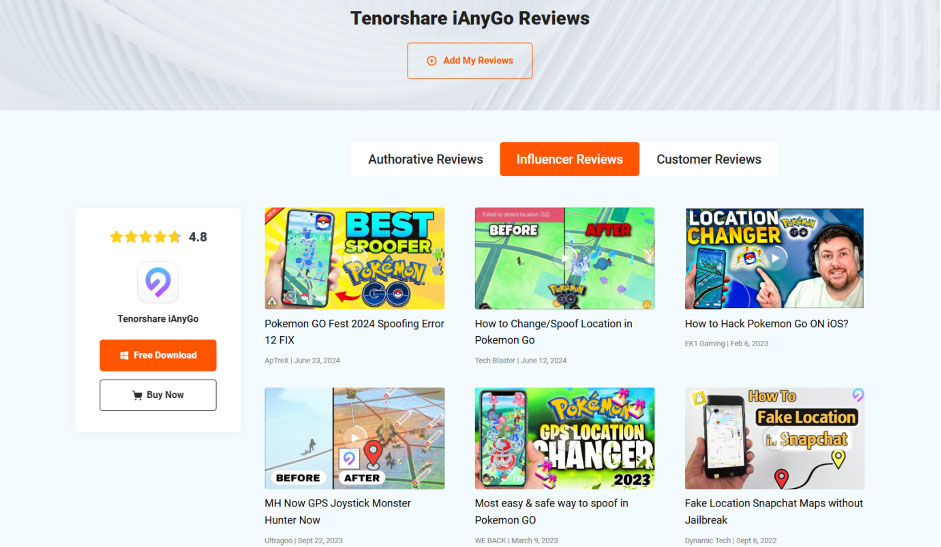Click the Add My Reviews button

(470, 61)
